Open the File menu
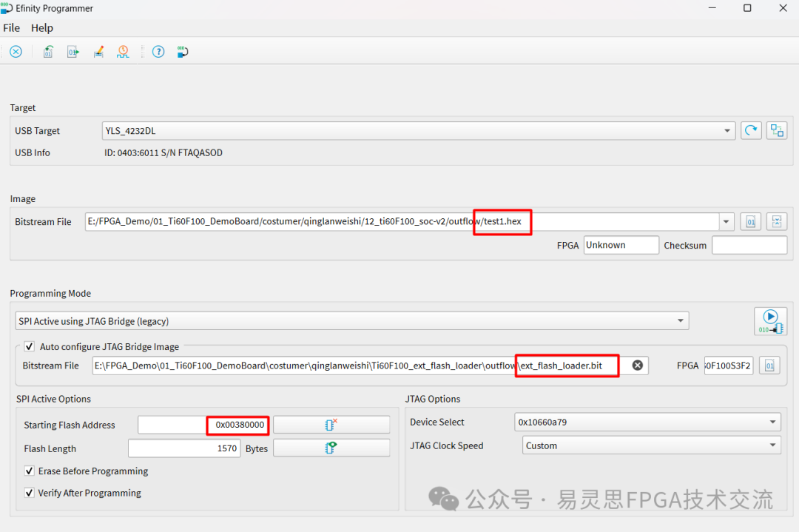The image size is (799, 532). tap(12, 28)
